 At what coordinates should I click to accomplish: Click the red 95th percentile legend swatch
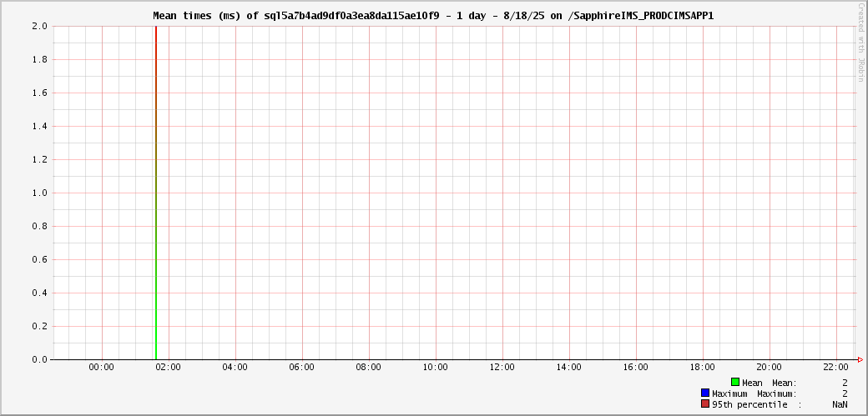tap(705, 404)
